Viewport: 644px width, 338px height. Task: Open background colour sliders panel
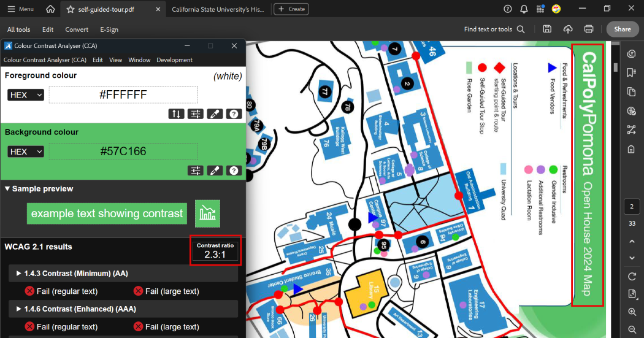196,171
